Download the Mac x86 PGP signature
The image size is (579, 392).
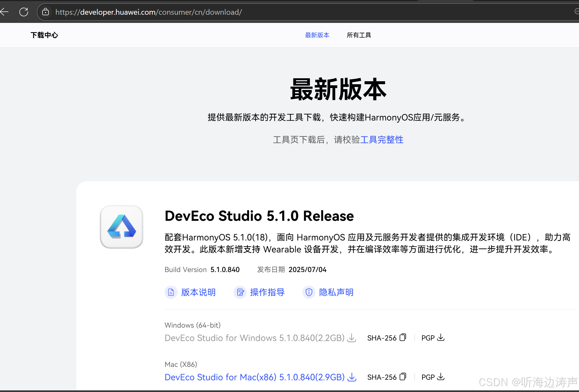pos(441,377)
